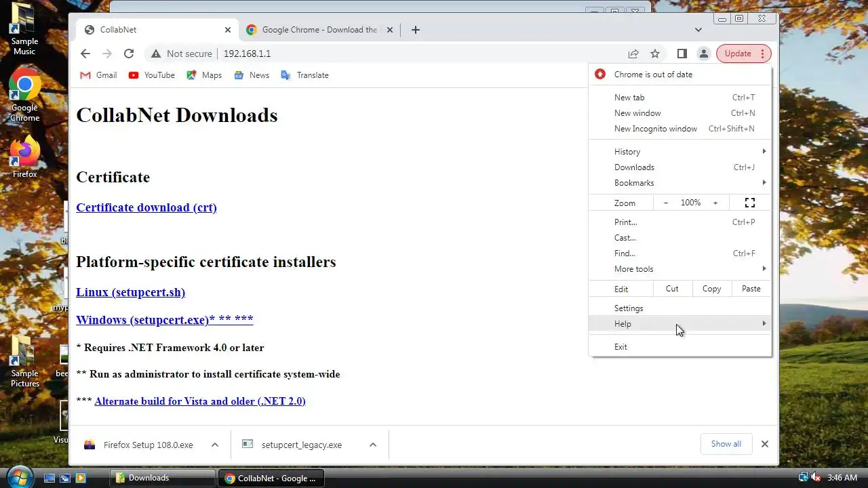The width and height of the screenshot is (868, 488).
Task: Open the setupcert_legacy.exe download
Action: tap(293, 445)
